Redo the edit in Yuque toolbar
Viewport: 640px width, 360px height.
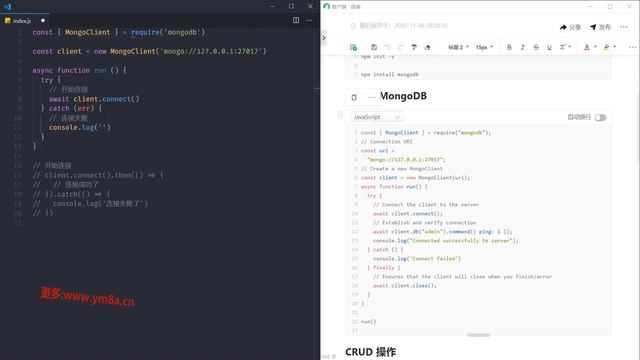pyautogui.click(x=400, y=47)
